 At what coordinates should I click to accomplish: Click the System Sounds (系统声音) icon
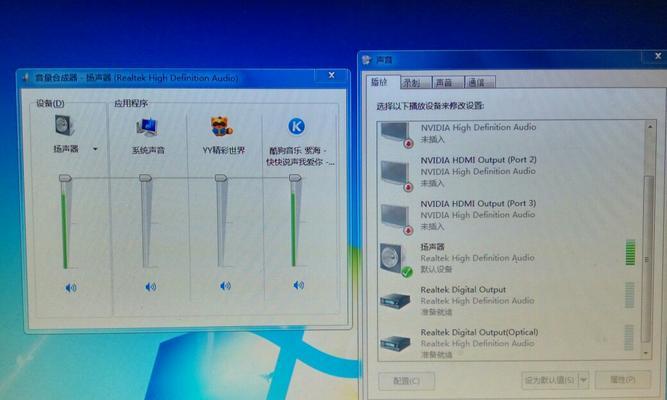pyautogui.click(x=148, y=127)
